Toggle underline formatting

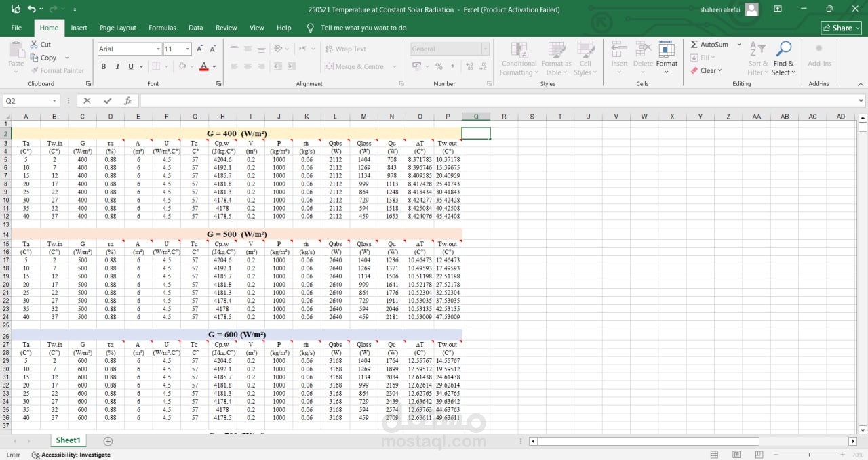pos(131,66)
